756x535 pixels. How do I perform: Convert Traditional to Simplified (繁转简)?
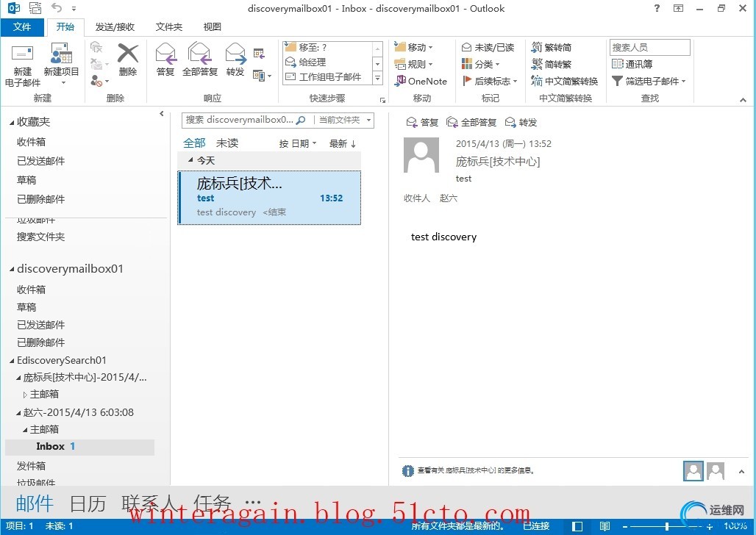[551, 47]
